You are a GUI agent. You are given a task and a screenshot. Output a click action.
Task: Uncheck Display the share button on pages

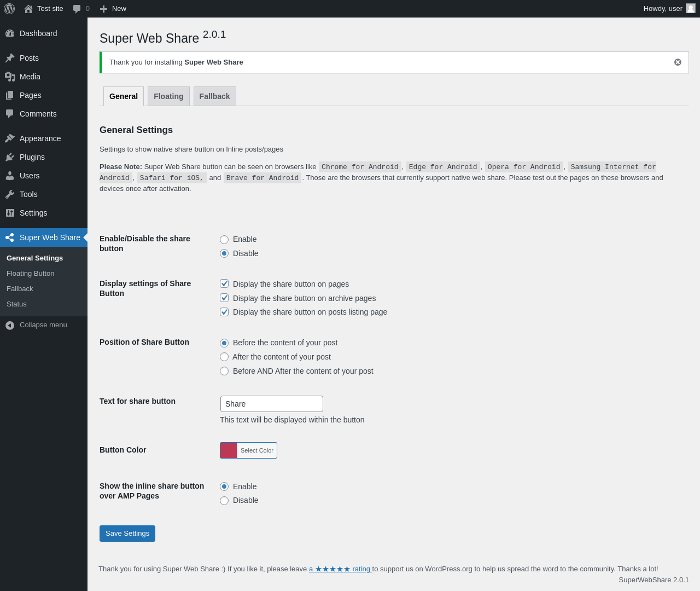click(224, 283)
